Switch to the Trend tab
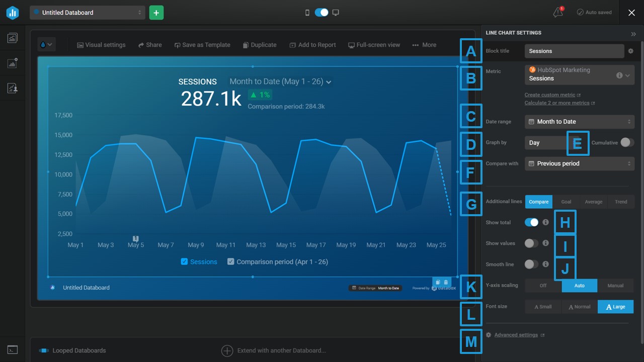 pyautogui.click(x=620, y=202)
